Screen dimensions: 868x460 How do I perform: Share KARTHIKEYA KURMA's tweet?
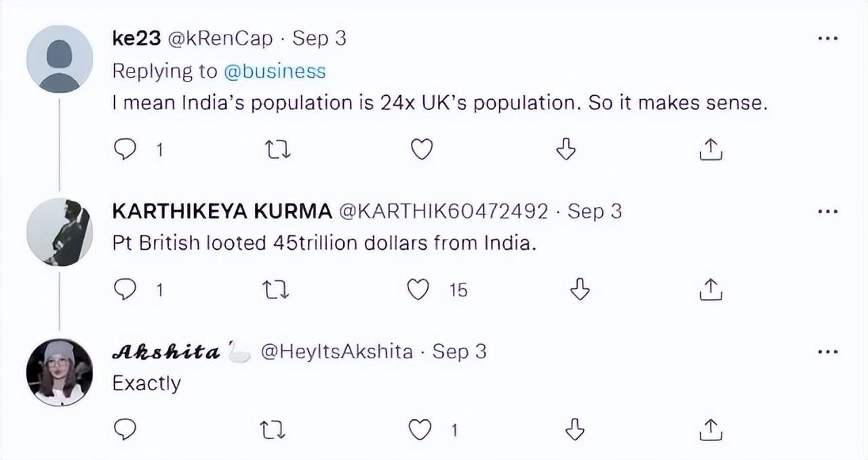tap(710, 290)
